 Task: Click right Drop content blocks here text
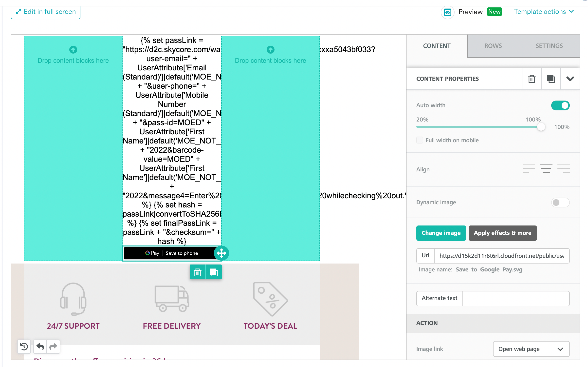270,61
